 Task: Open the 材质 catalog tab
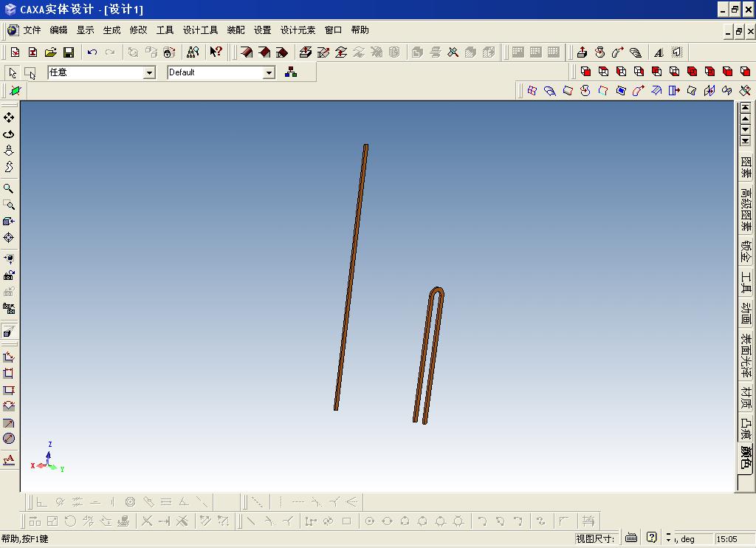click(746, 397)
